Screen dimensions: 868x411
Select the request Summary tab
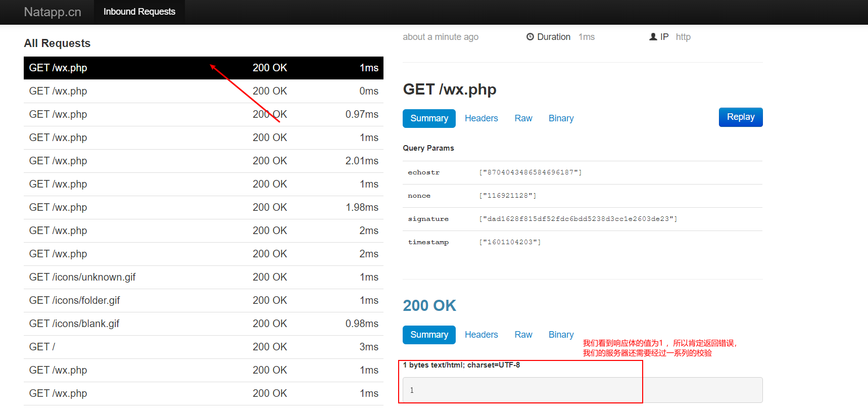pos(429,118)
